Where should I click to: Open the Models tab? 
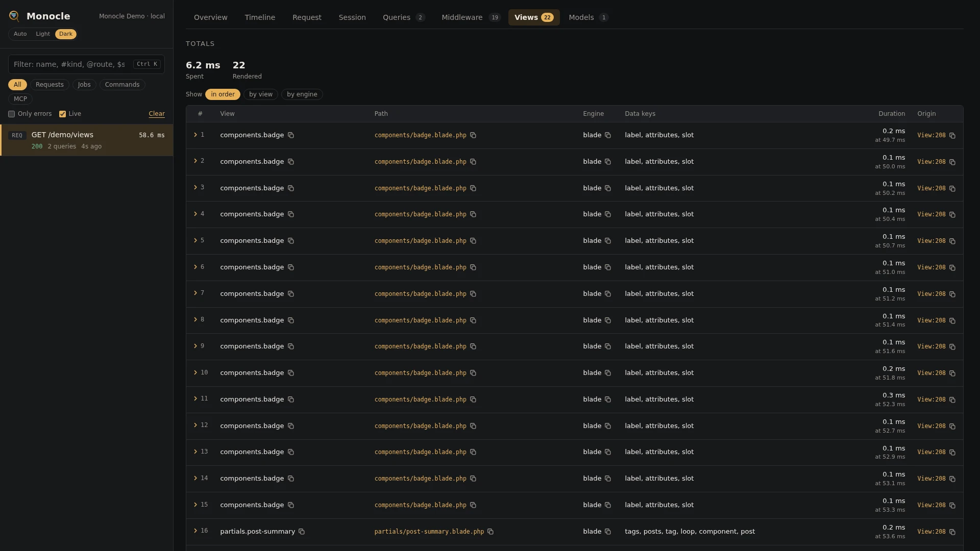pyautogui.click(x=588, y=17)
